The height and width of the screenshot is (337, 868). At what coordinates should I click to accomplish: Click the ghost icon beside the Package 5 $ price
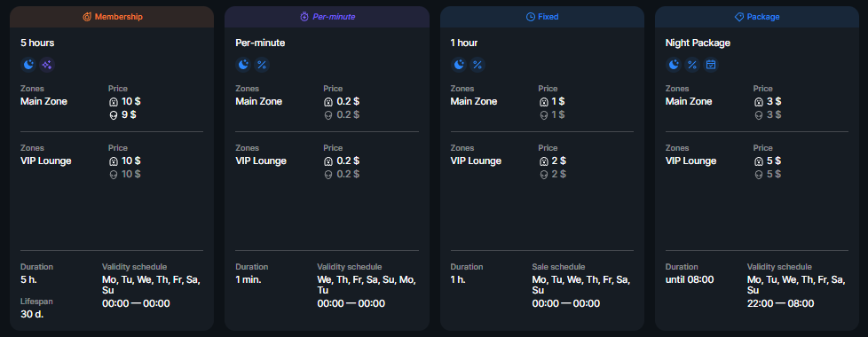point(758,161)
